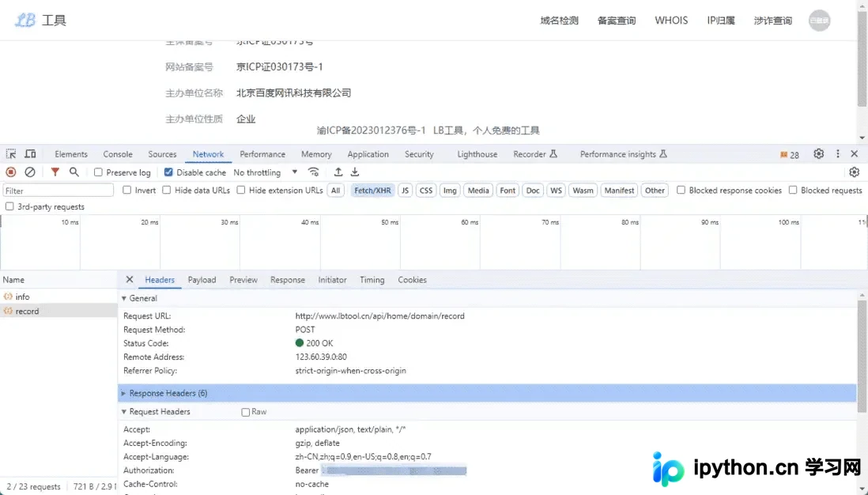Open the Timing tab
The height and width of the screenshot is (495, 868).
pyautogui.click(x=372, y=280)
